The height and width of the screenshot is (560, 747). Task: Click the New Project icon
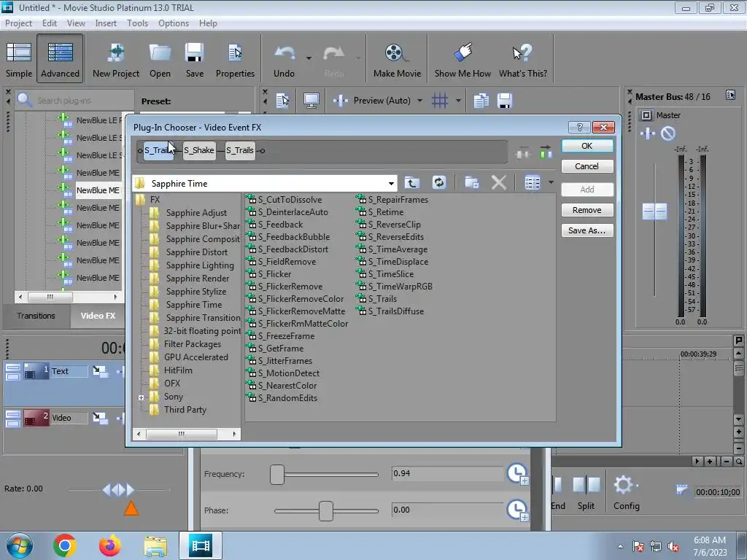(x=116, y=59)
